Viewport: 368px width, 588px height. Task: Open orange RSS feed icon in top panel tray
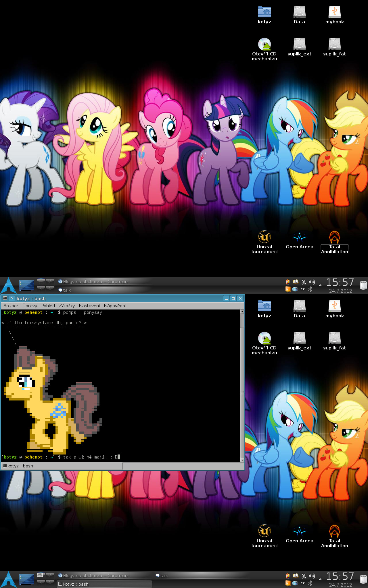(x=288, y=289)
